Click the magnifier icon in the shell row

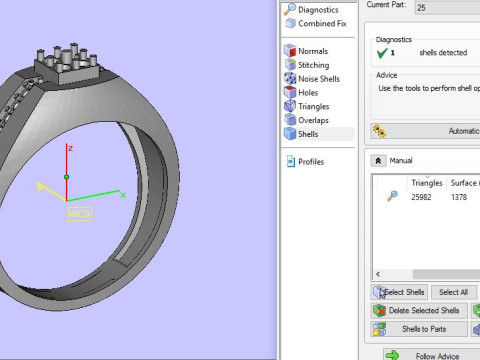tap(392, 196)
